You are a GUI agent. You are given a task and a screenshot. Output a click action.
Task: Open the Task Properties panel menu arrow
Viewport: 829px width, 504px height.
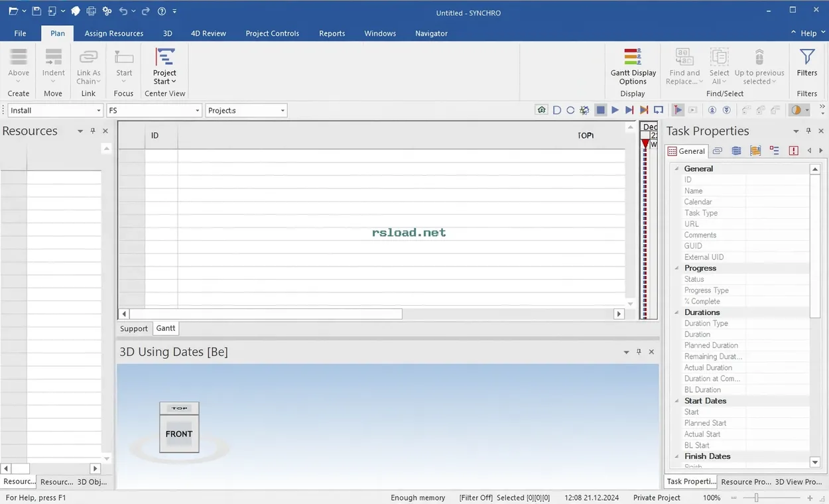click(796, 131)
